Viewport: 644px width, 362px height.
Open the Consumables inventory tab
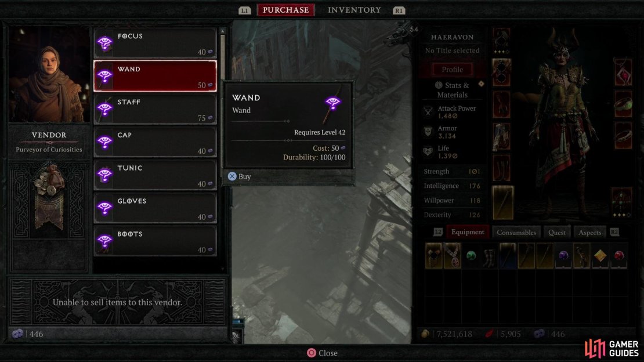(516, 232)
